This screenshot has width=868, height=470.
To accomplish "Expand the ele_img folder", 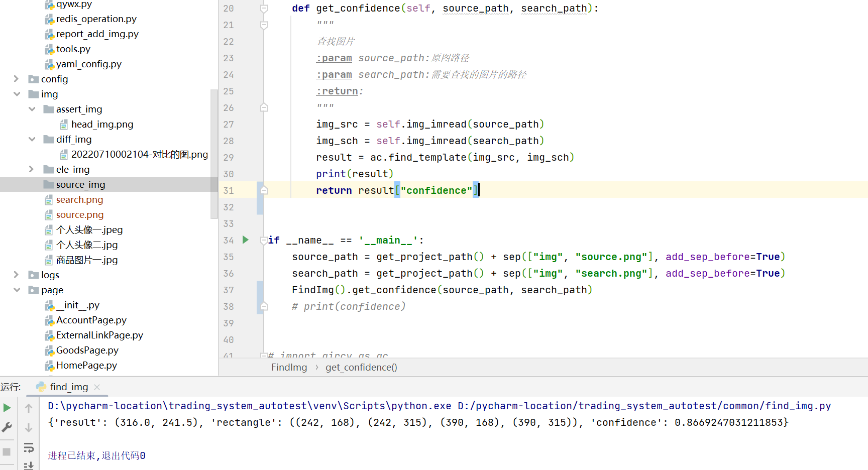I will pos(31,169).
